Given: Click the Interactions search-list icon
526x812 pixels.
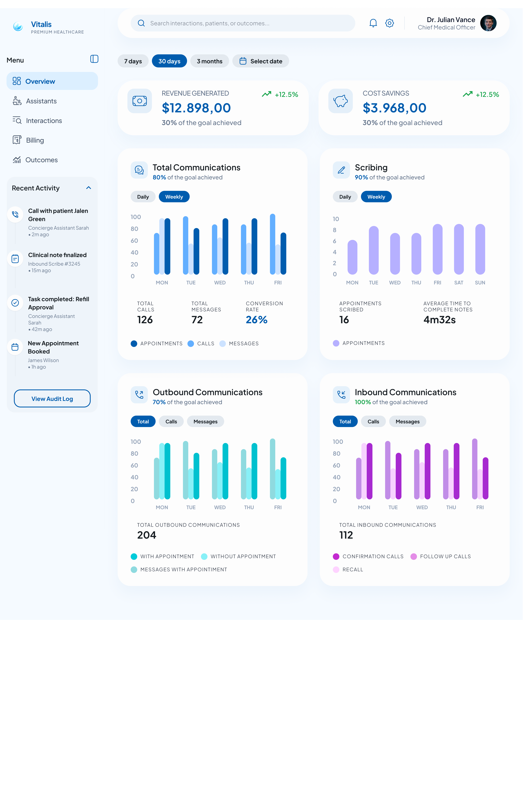Looking at the screenshot, I should (x=17, y=120).
